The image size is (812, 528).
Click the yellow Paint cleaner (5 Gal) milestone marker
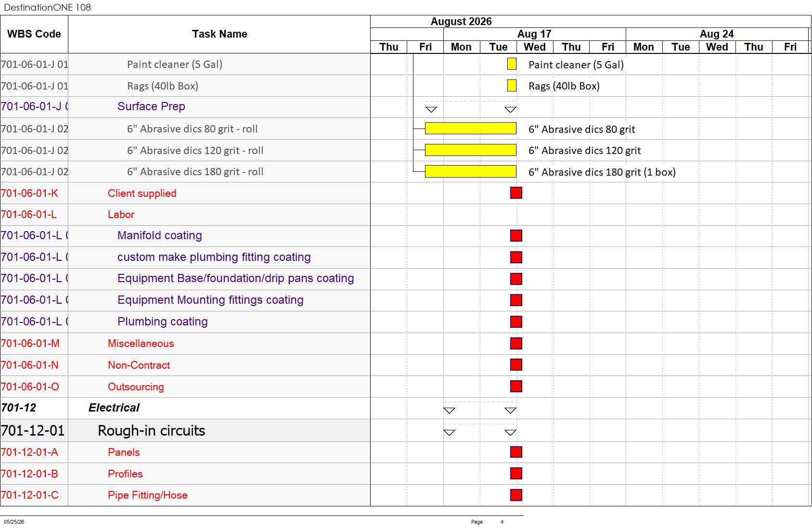(x=512, y=64)
